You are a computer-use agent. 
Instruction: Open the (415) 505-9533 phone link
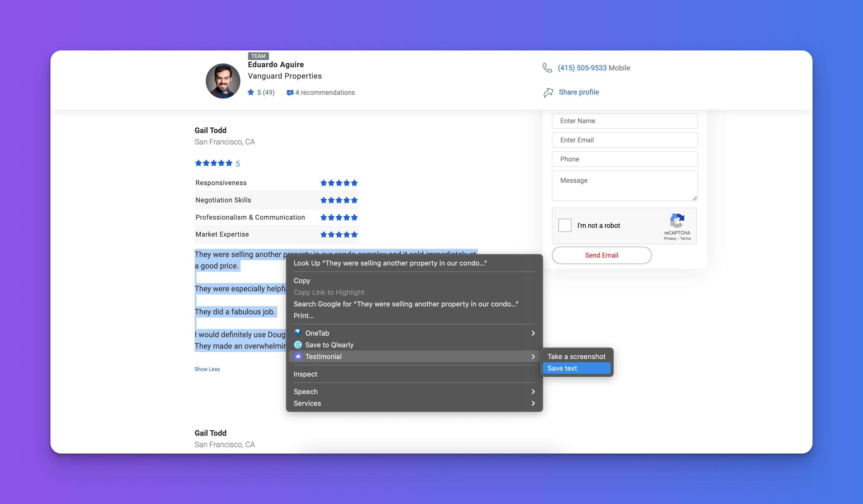tap(582, 68)
